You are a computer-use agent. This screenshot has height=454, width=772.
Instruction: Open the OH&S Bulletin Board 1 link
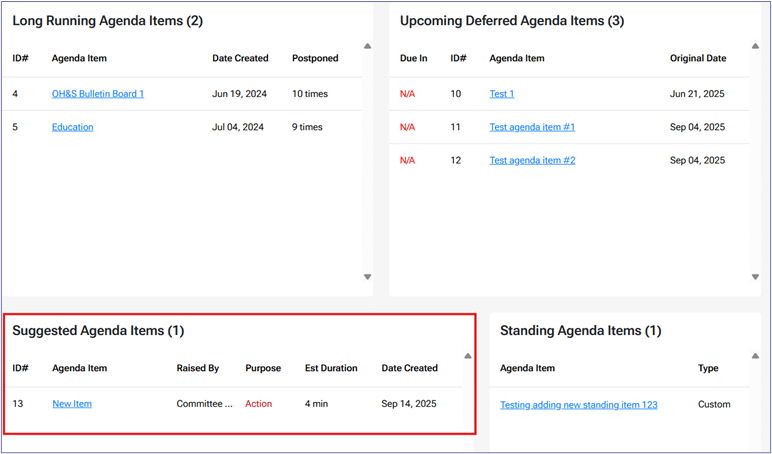tap(98, 94)
